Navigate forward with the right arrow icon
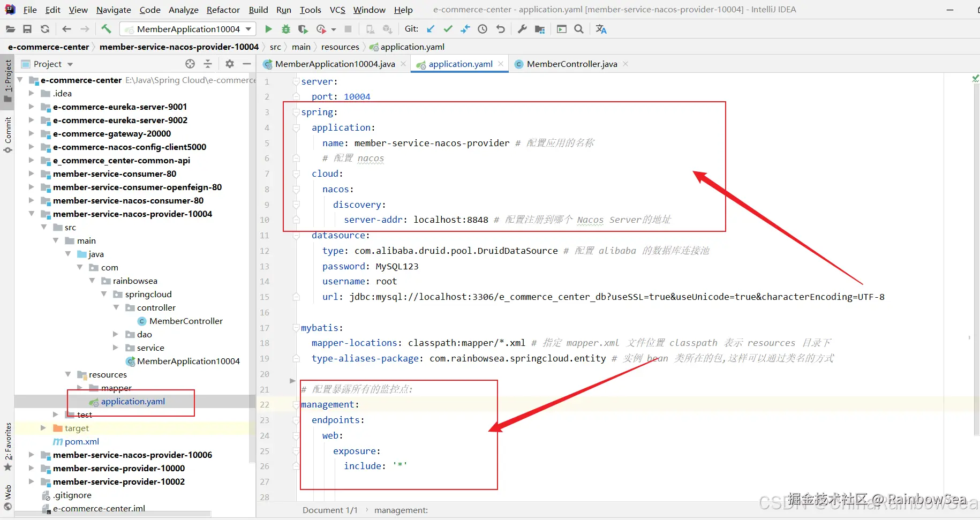 point(85,29)
